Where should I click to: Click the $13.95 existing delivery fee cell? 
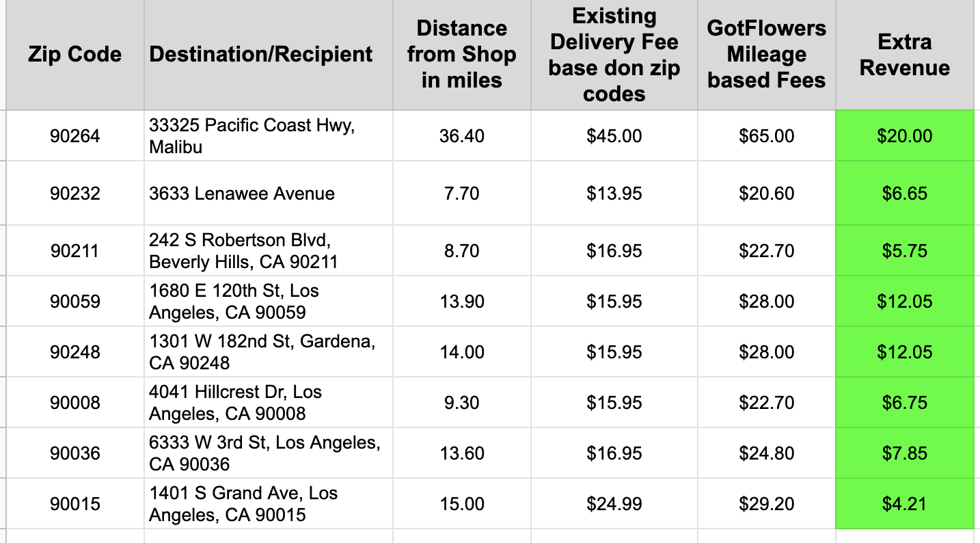pyautogui.click(x=614, y=194)
